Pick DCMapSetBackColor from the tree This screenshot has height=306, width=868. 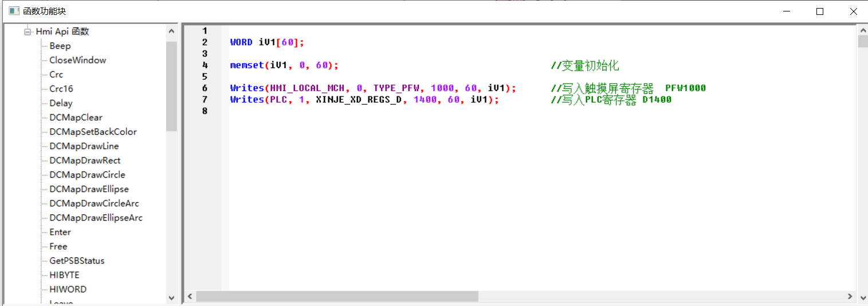pos(93,132)
